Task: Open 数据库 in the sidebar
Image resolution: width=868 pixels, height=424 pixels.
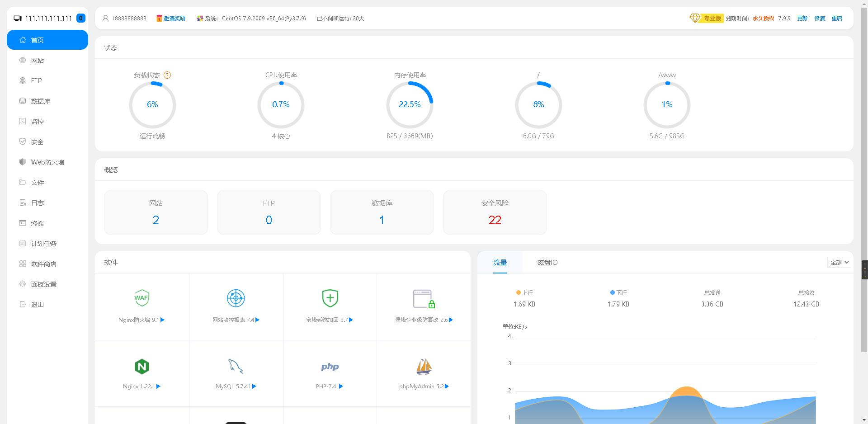Action: tap(40, 101)
